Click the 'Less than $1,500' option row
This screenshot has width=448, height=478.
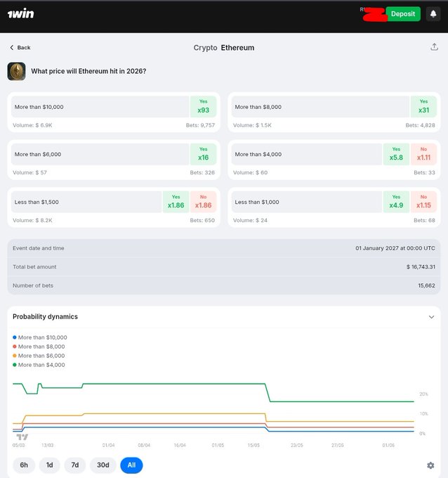[86, 202]
